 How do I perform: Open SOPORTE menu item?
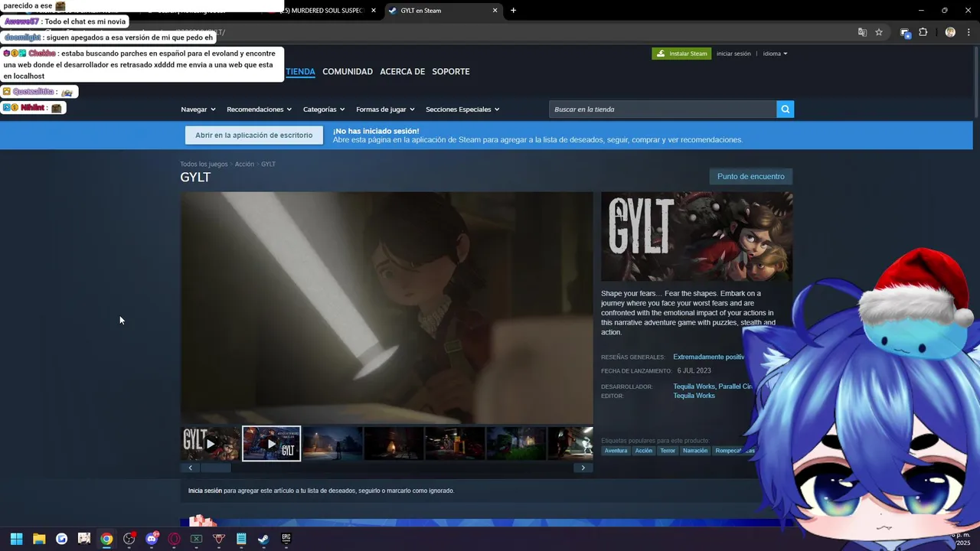[x=451, y=72]
